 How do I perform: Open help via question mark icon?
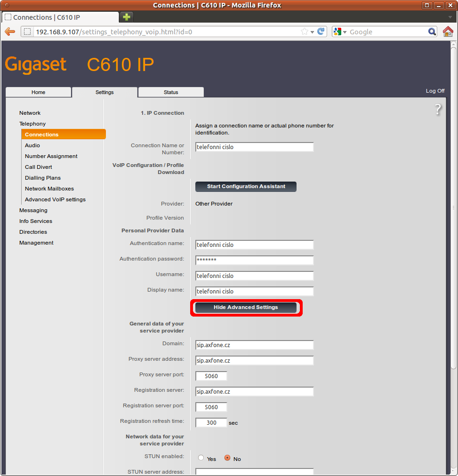[438, 110]
